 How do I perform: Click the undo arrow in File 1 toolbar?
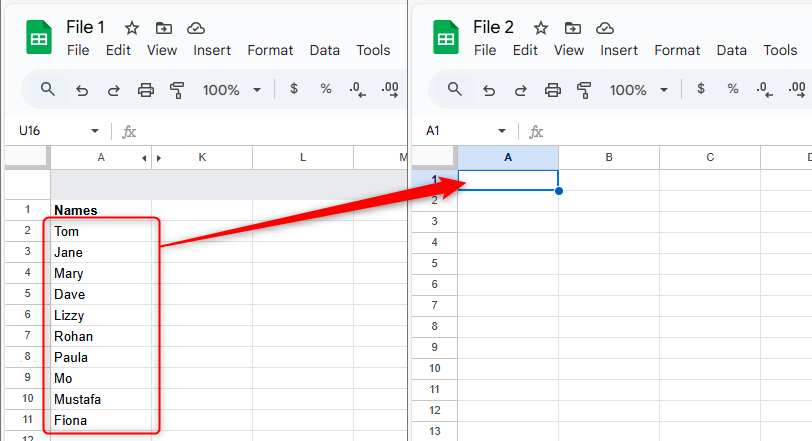click(82, 90)
